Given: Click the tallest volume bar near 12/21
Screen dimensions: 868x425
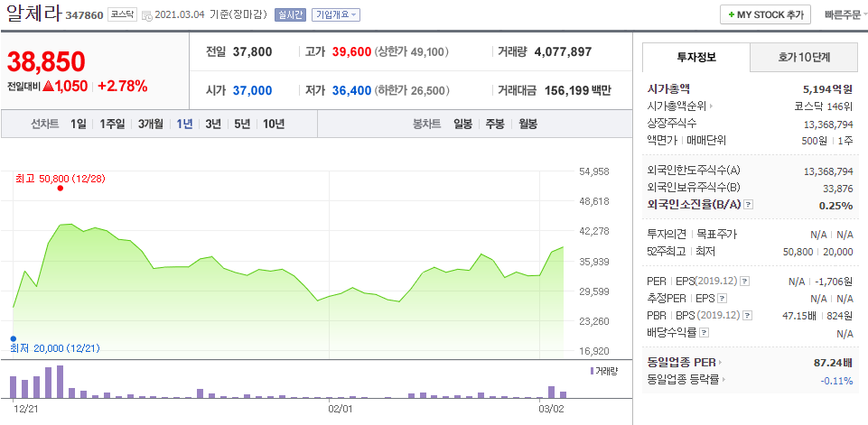Looking at the screenshot, I should click(60, 382).
